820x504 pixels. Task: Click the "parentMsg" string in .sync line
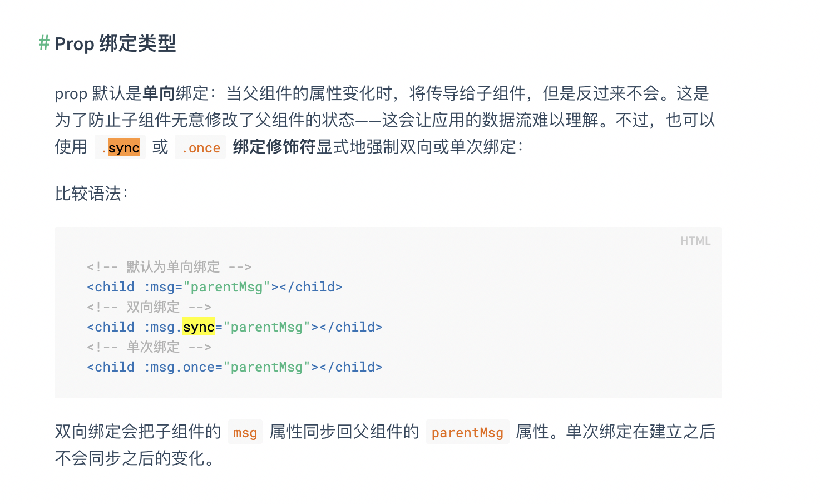click(266, 327)
